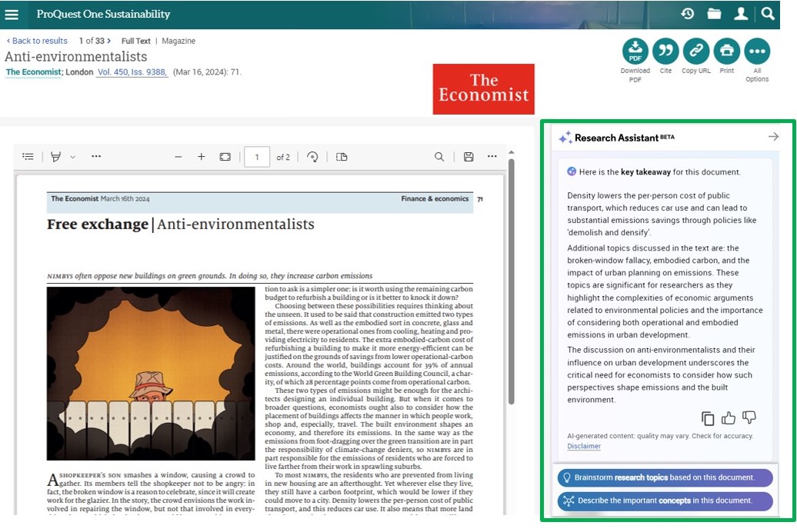Image resolution: width=797 pixels, height=532 pixels.
Task: Copy the Research Assistant response
Action: click(708, 418)
